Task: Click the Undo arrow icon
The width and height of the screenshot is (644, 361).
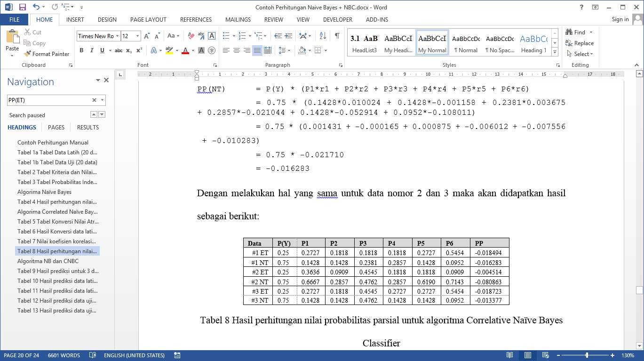Action: (36, 7)
